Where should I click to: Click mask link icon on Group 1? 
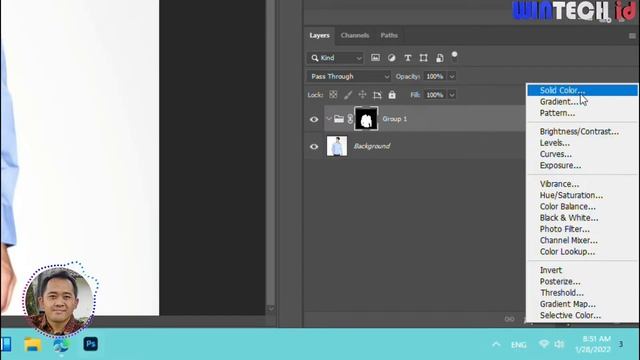pos(350,119)
